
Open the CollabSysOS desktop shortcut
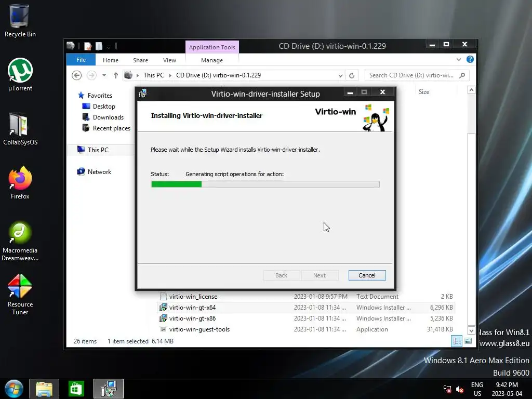click(20, 129)
